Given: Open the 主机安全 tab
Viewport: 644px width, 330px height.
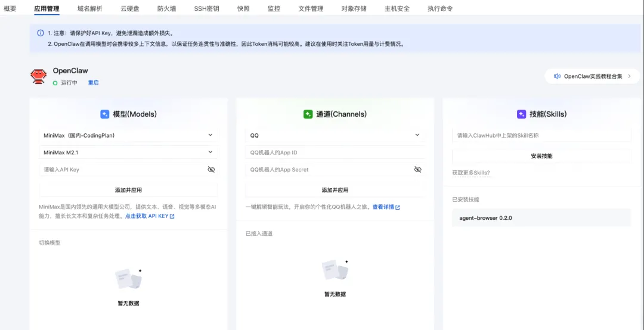Looking at the screenshot, I should pyautogui.click(x=397, y=8).
